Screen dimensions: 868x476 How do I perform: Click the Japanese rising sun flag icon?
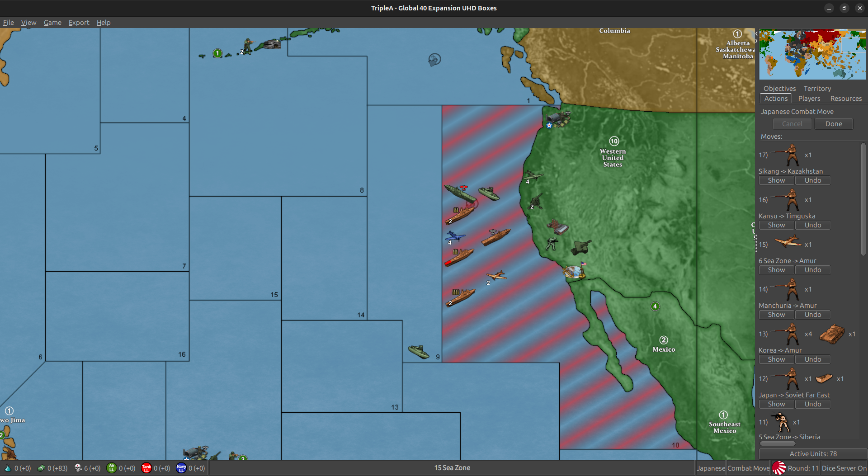778,468
